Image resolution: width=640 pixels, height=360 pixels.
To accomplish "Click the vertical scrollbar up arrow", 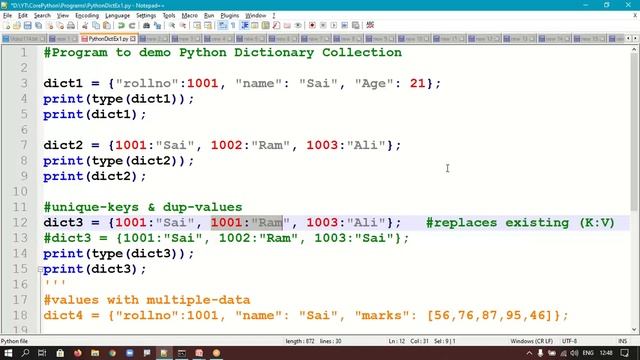I will (x=634, y=50).
